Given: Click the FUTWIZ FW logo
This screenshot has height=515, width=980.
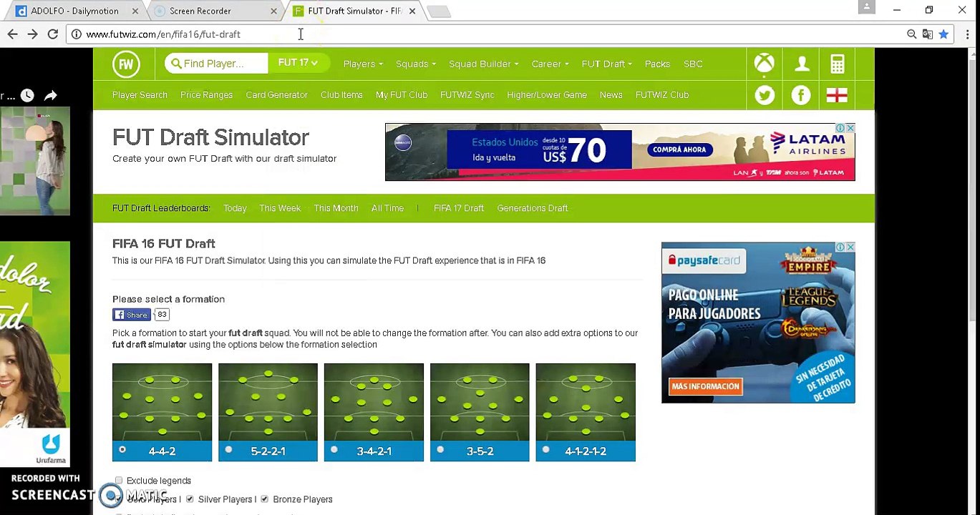Looking at the screenshot, I should click(x=126, y=64).
